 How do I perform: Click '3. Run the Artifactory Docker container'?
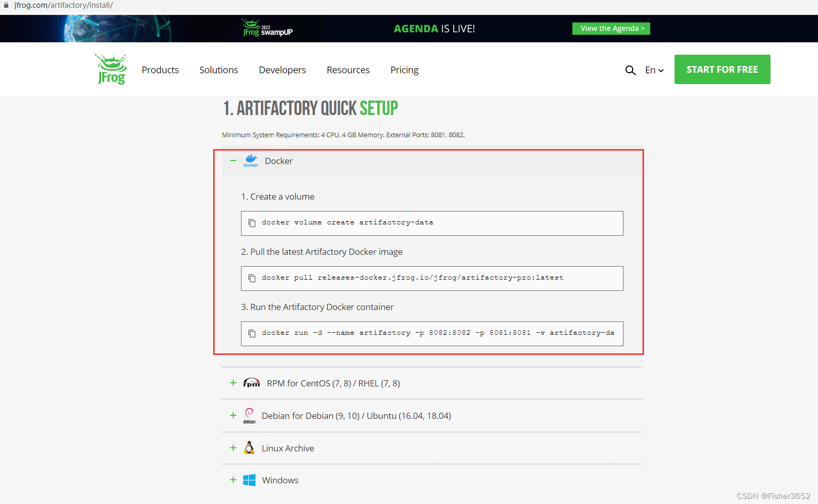coord(317,307)
